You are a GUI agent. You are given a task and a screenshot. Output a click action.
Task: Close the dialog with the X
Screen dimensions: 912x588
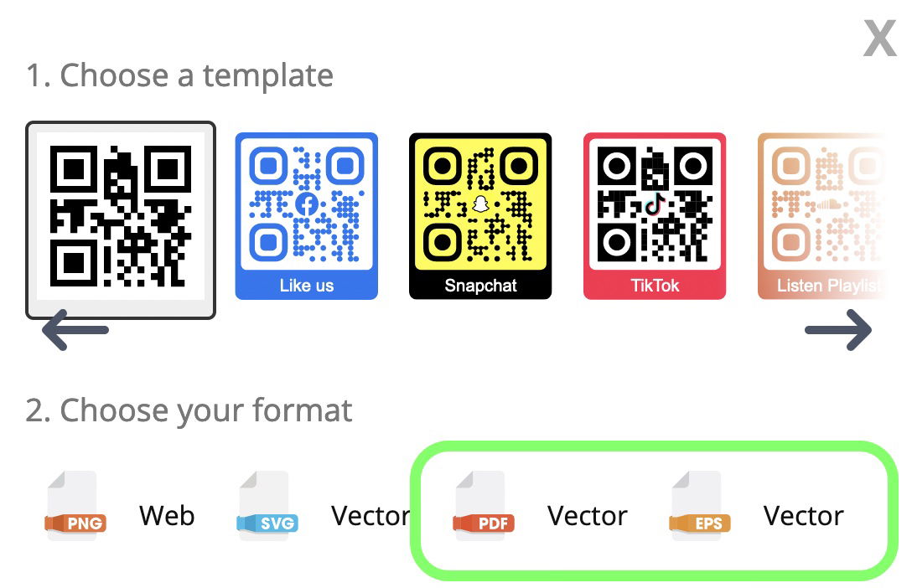pyautogui.click(x=879, y=39)
